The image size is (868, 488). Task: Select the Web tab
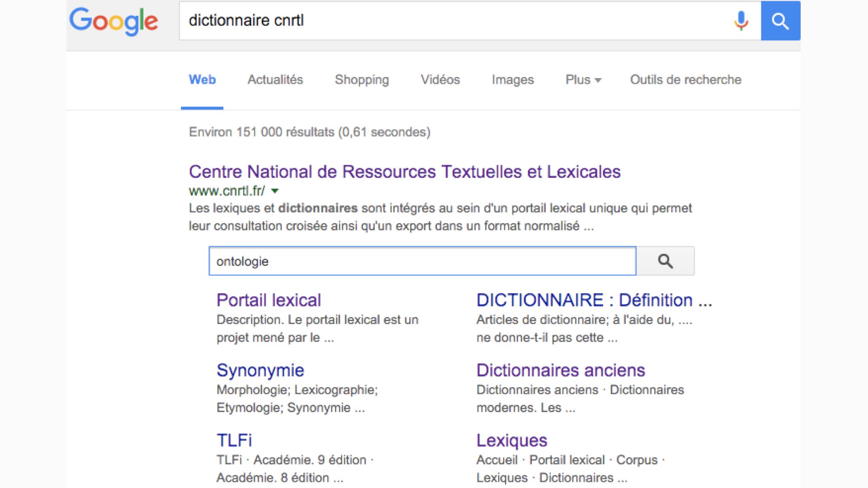pyautogui.click(x=202, y=80)
